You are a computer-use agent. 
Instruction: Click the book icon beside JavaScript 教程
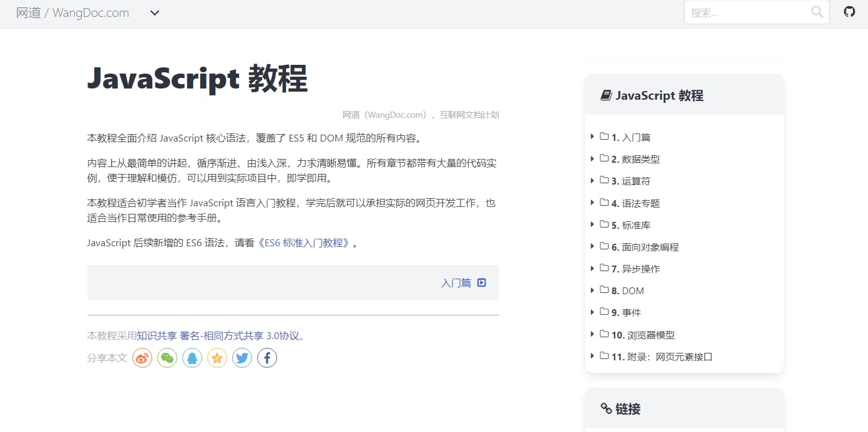[606, 95]
